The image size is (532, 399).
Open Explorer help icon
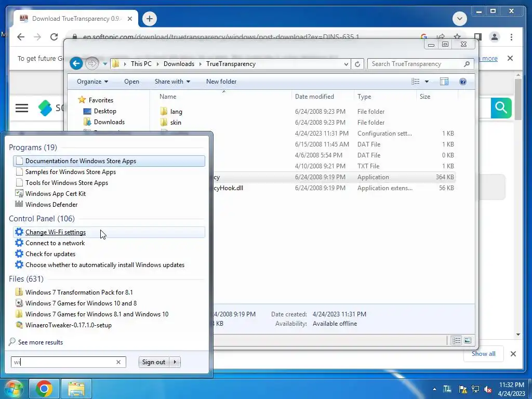coord(463,82)
